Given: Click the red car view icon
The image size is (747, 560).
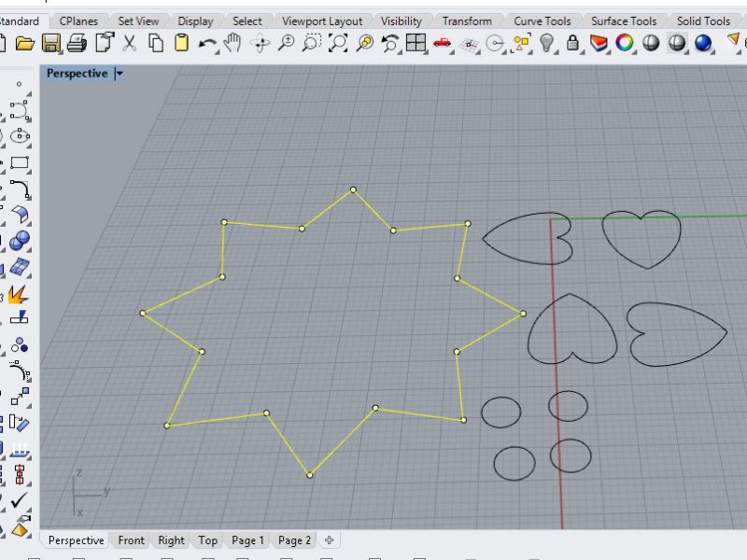Looking at the screenshot, I should click(442, 43).
